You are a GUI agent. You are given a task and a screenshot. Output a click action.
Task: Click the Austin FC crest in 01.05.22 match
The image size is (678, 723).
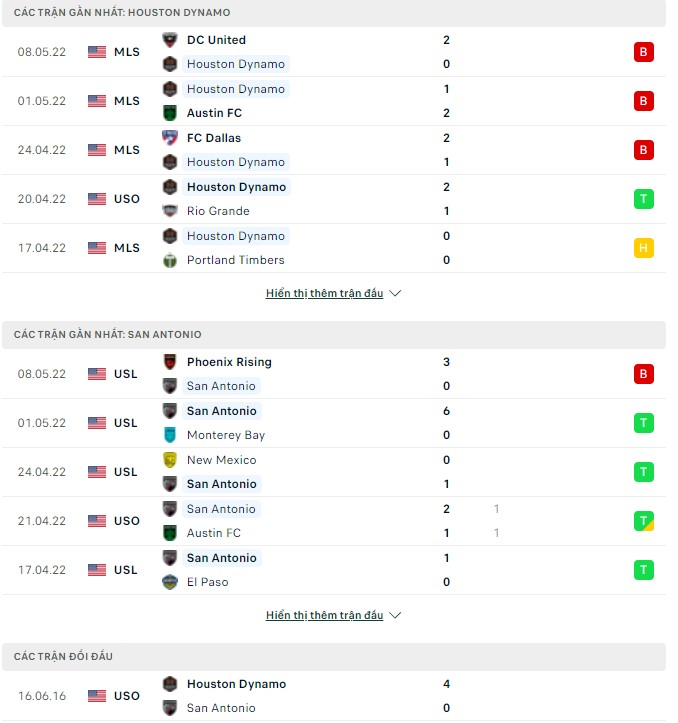pos(170,113)
